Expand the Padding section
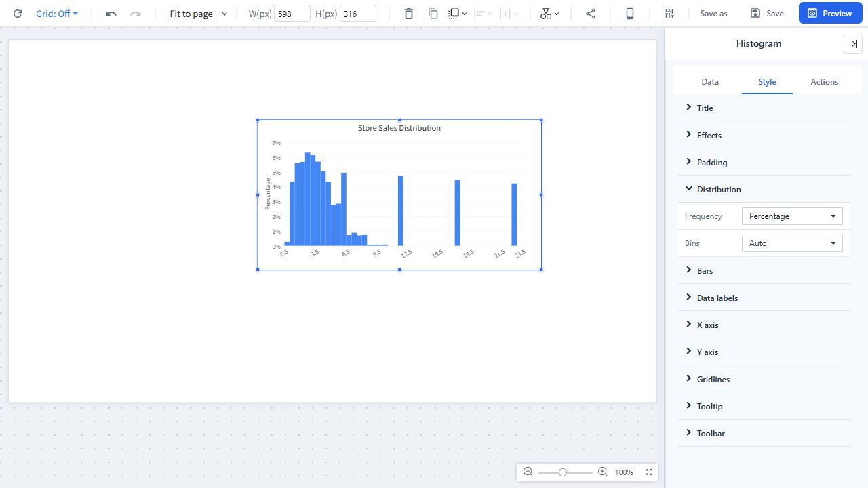This screenshot has height=488, width=868. [764, 162]
